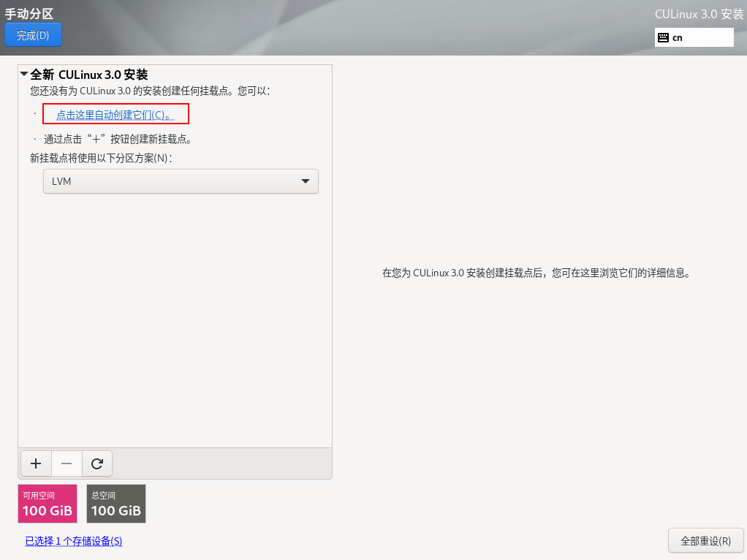The height and width of the screenshot is (560, 747).
Task: Click the label 新挂载点将使用以下分区方案(N)
Action: pyautogui.click(x=101, y=158)
